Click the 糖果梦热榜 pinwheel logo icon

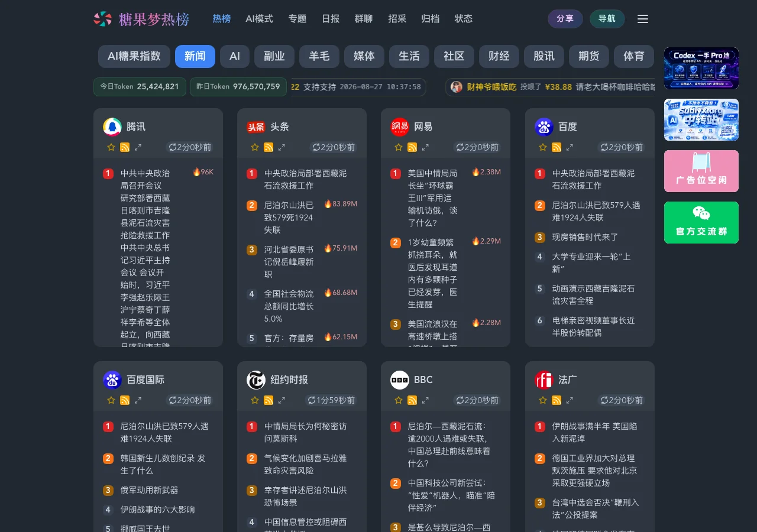coord(103,19)
